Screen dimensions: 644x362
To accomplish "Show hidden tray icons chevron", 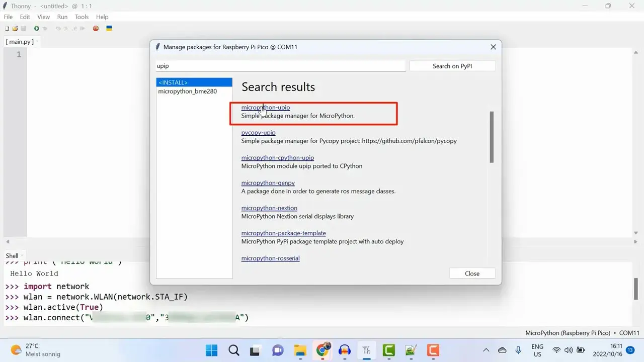I will [486, 350].
